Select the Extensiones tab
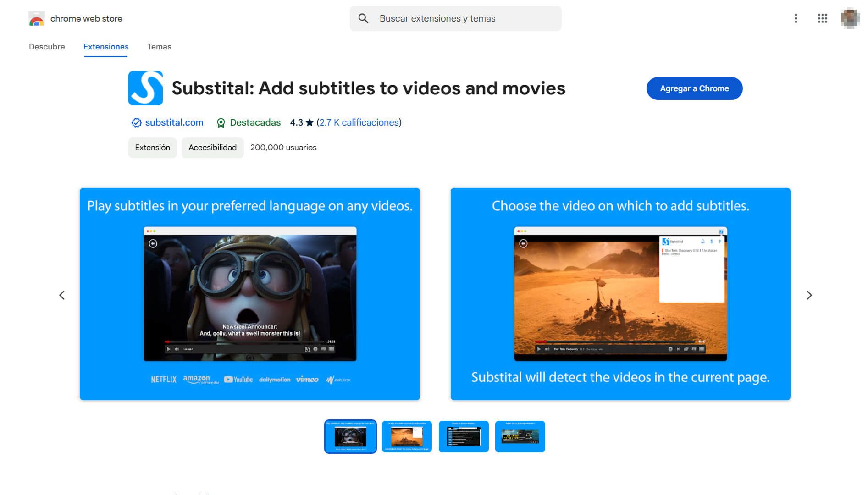Screen dimensions: 868x495 [x=106, y=47]
